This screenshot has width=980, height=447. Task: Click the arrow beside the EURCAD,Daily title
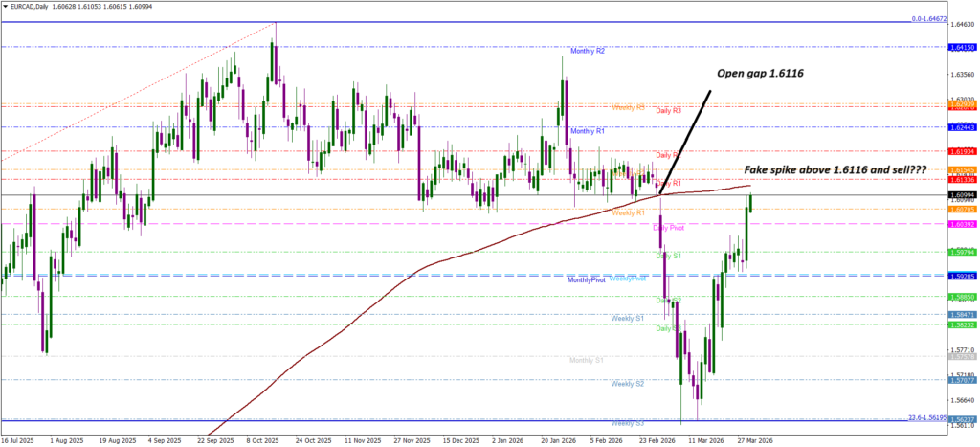[6, 6]
